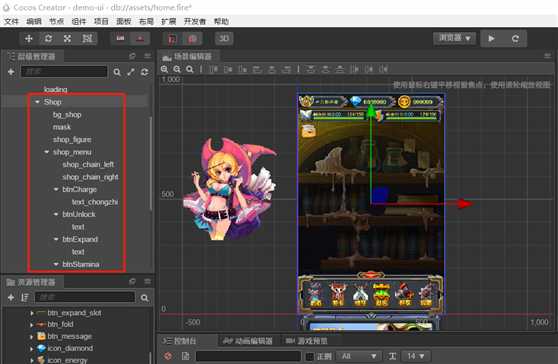The width and height of the screenshot is (558, 364).
Task: Click the scene preview Play button
Action: tap(491, 38)
